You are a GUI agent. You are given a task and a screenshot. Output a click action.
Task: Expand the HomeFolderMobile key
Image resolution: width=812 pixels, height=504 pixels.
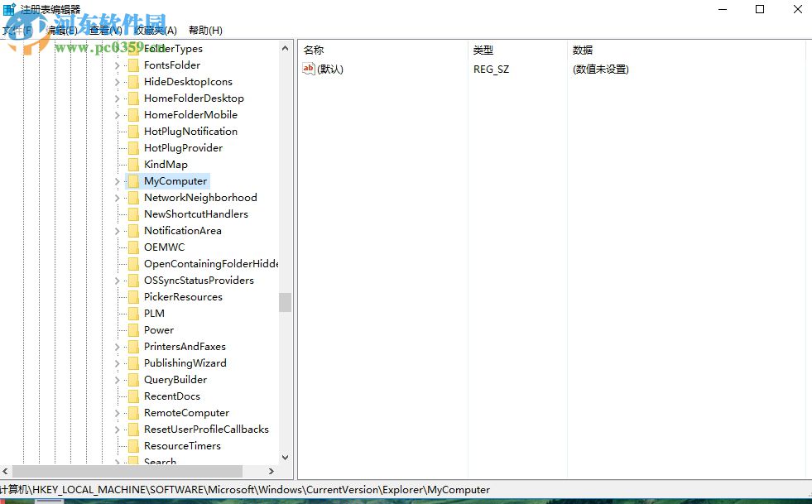(117, 115)
